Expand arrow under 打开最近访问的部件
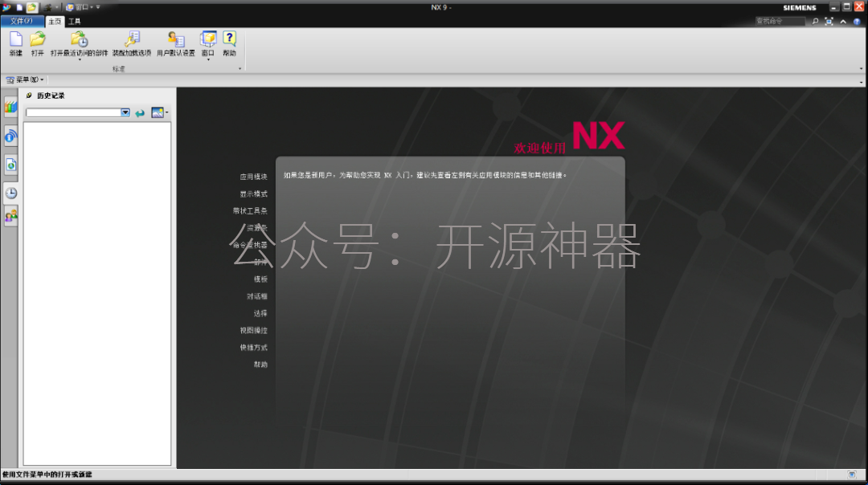 pyautogui.click(x=79, y=59)
